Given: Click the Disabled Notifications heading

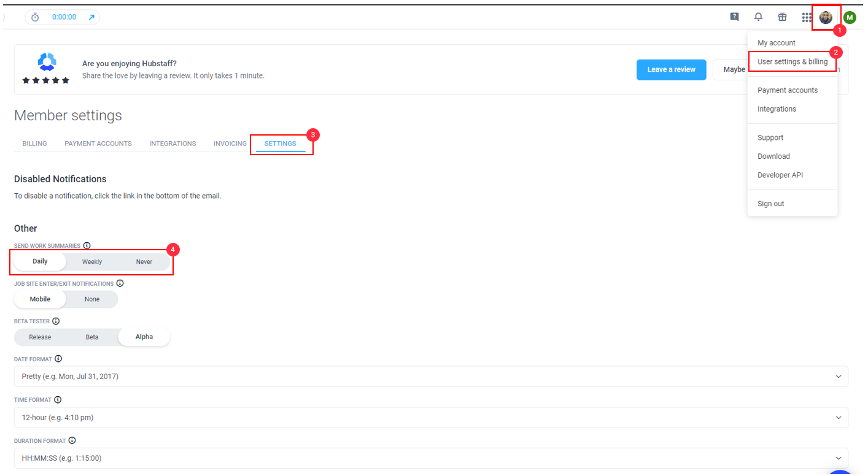Looking at the screenshot, I should 60,179.
